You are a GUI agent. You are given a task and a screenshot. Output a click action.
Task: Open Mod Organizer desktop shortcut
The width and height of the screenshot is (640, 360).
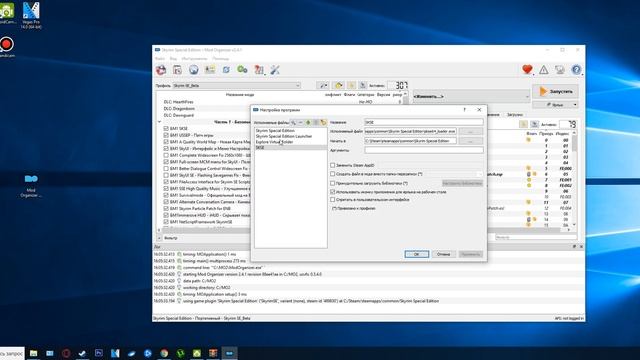click(31, 186)
